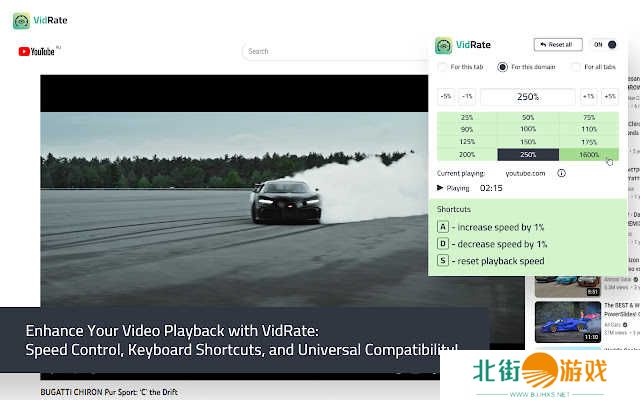Increase speed with the +1% button
The width and height of the screenshot is (640, 400).
coord(589,97)
